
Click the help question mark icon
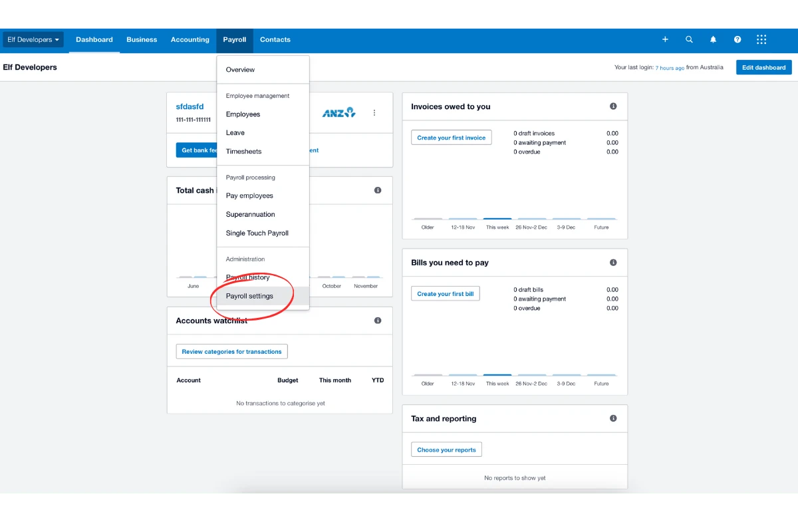coord(737,40)
